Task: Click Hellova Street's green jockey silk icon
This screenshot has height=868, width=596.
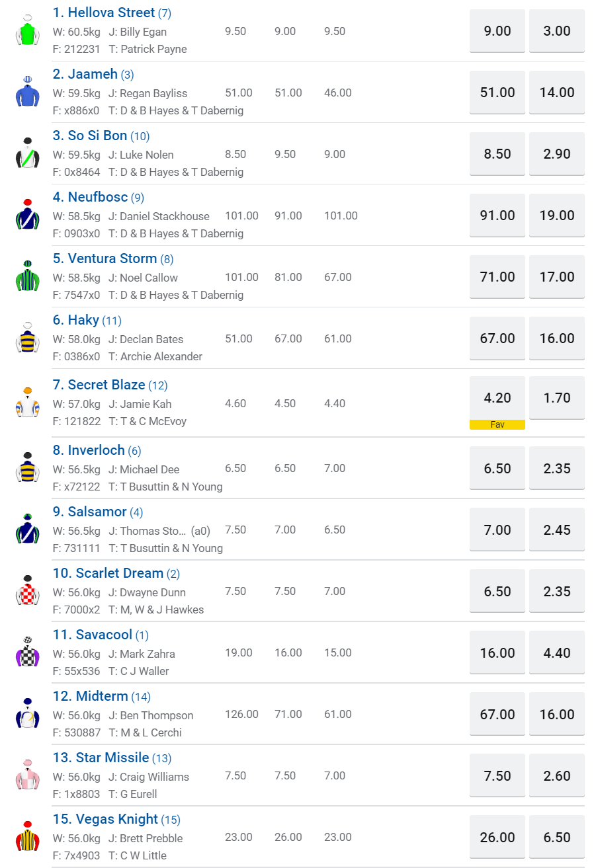Action: tap(27, 30)
